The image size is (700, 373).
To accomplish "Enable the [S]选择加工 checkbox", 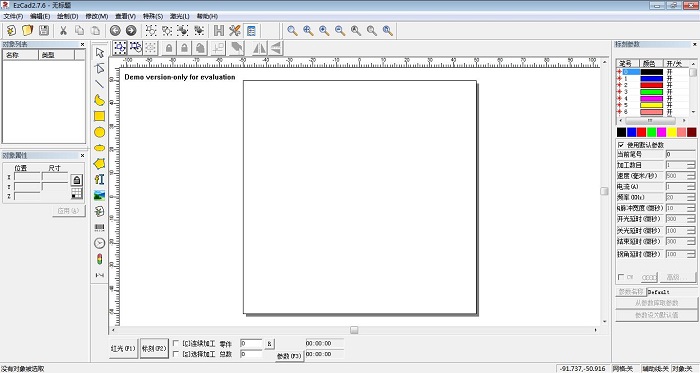I will (176, 354).
